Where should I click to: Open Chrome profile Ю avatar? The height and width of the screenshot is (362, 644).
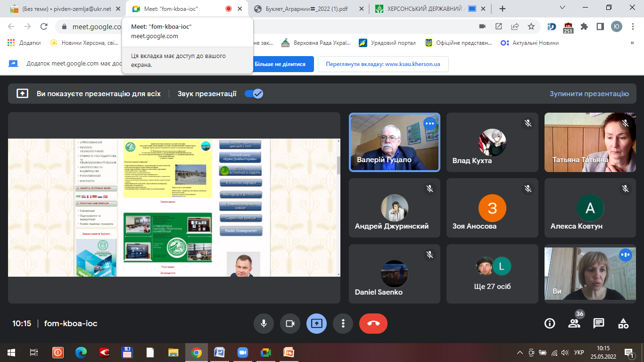pyautogui.click(x=616, y=26)
